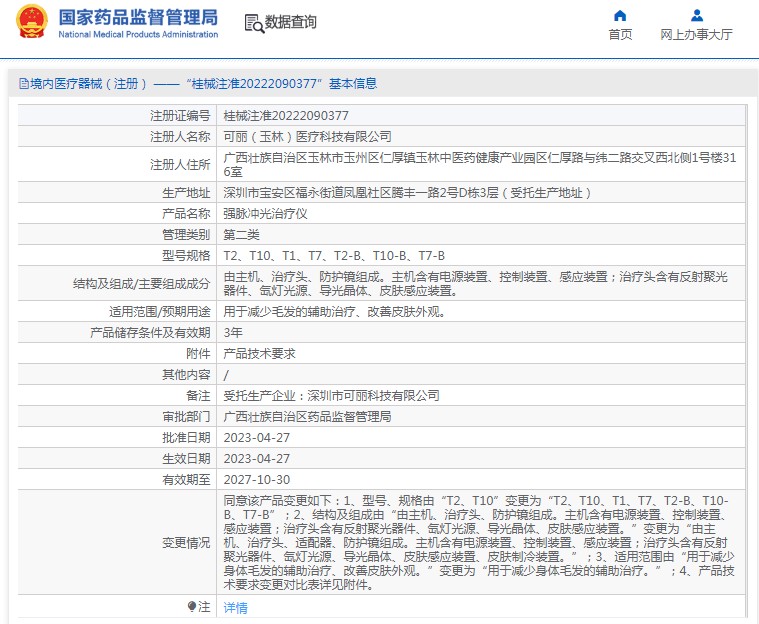Click product name 强脉冲光治疗仪
Image resolution: width=759 pixels, height=624 pixels.
click(265, 213)
